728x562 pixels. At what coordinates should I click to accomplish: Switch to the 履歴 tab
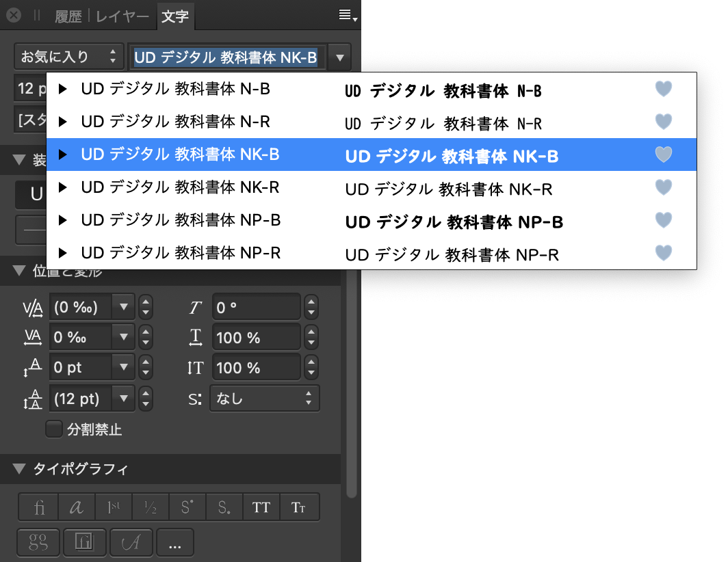[68, 16]
